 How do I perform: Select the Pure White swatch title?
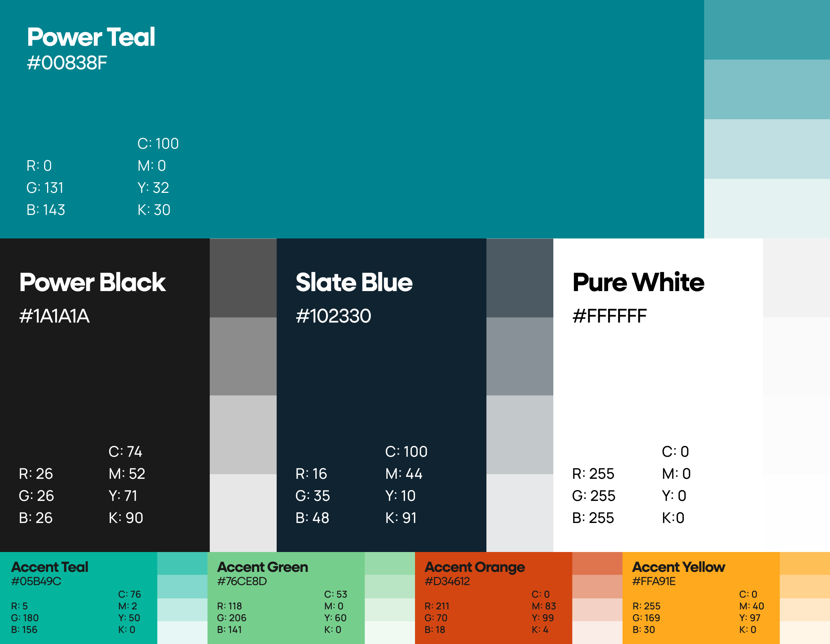tap(638, 283)
